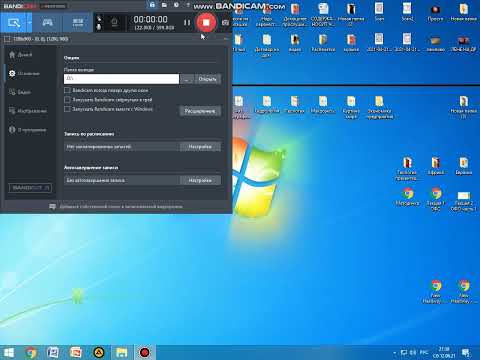Open PowerPoint from the taskbar
The image size is (480, 360).
pyautogui.click(x=76, y=353)
